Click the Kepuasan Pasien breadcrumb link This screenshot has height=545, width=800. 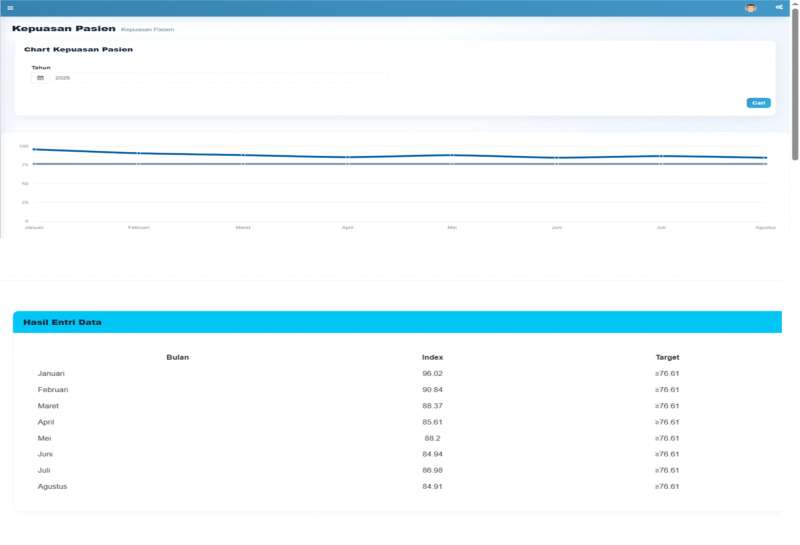coord(147,30)
